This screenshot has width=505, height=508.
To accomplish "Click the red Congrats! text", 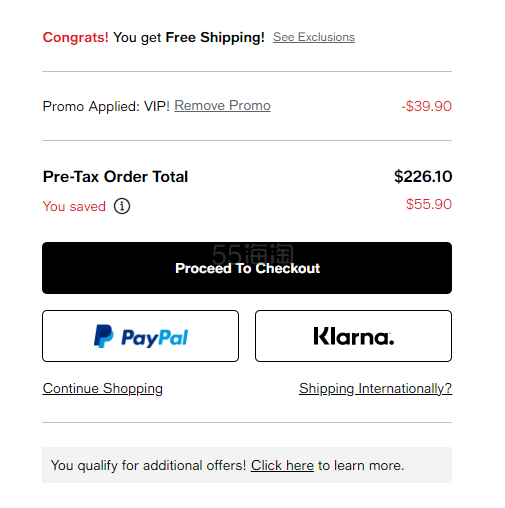I will (x=76, y=37).
